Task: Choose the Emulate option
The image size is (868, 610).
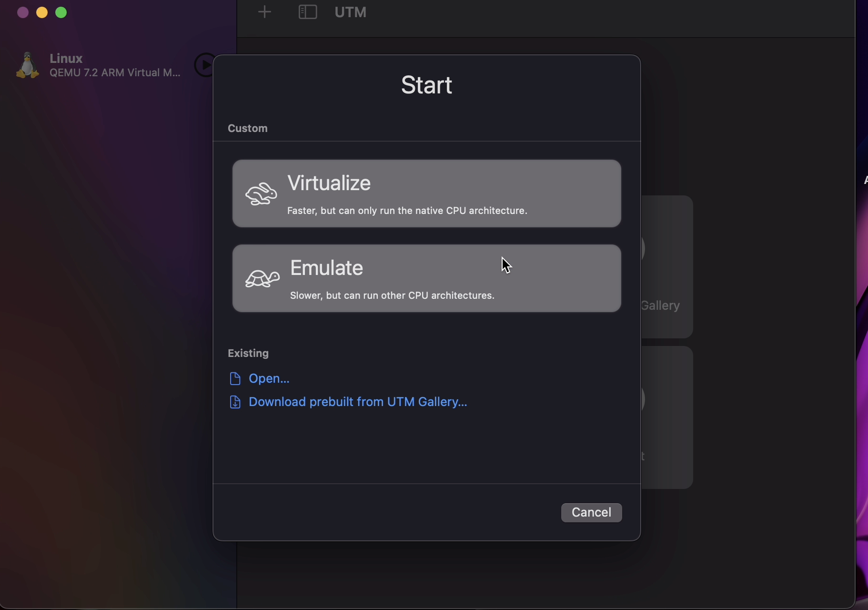Action: [427, 278]
